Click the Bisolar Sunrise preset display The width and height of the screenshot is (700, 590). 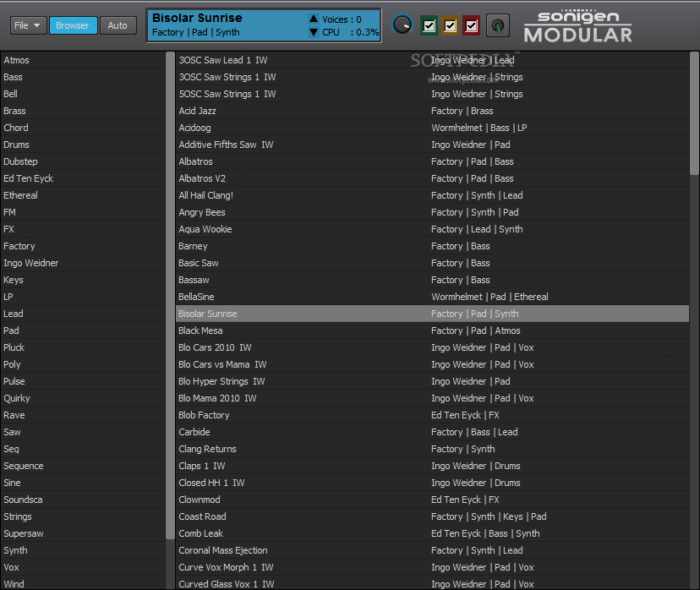264,25
